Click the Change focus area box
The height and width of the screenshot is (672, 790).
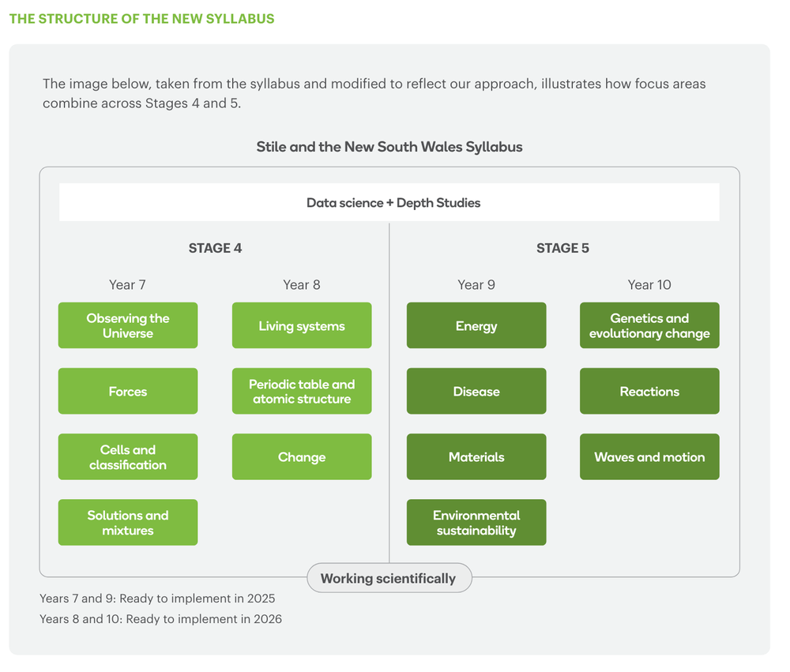click(x=302, y=456)
